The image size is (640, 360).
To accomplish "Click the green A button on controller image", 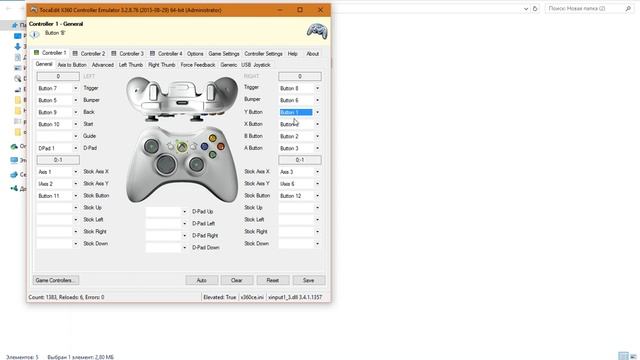I will click(x=213, y=154).
